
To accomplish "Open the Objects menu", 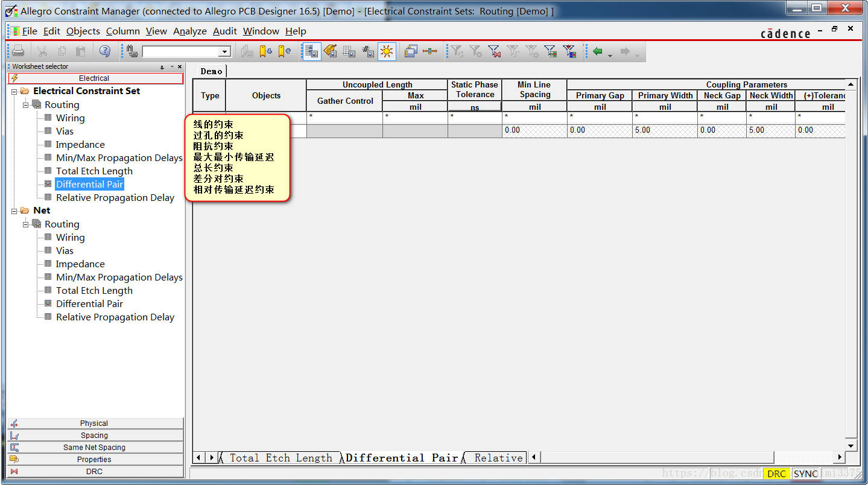I will 83,31.
